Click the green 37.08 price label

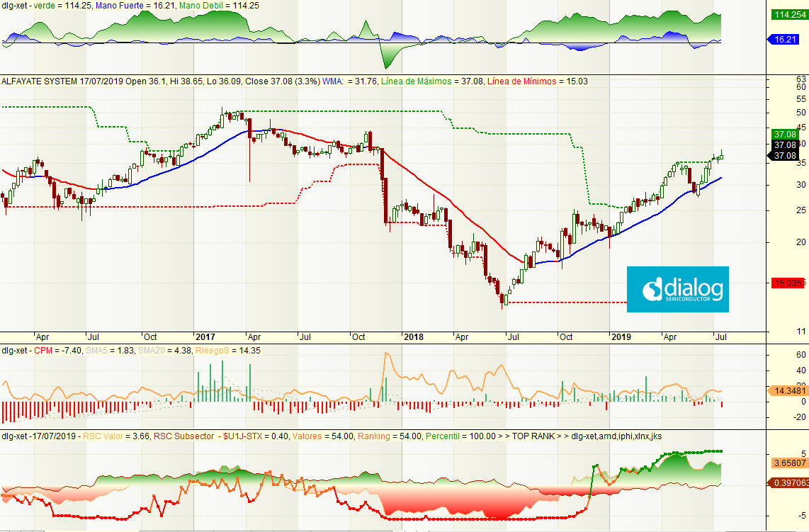pyautogui.click(x=785, y=135)
